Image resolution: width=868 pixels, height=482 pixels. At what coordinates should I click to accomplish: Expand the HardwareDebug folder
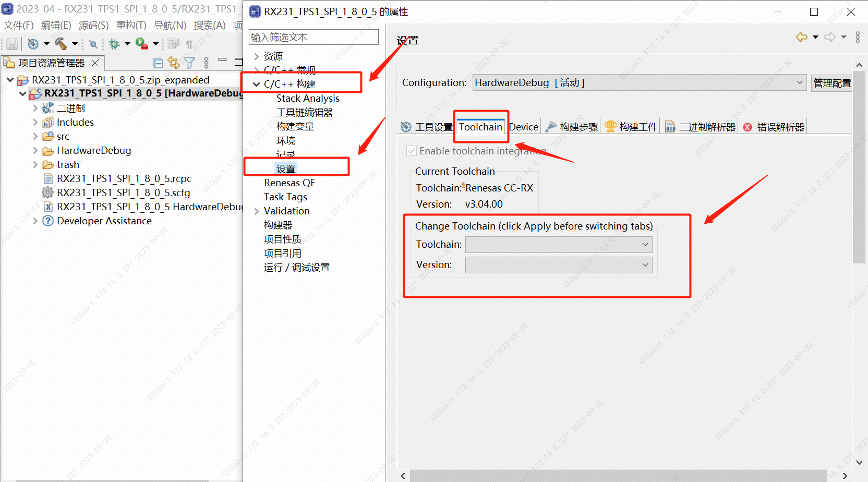pos(35,150)
